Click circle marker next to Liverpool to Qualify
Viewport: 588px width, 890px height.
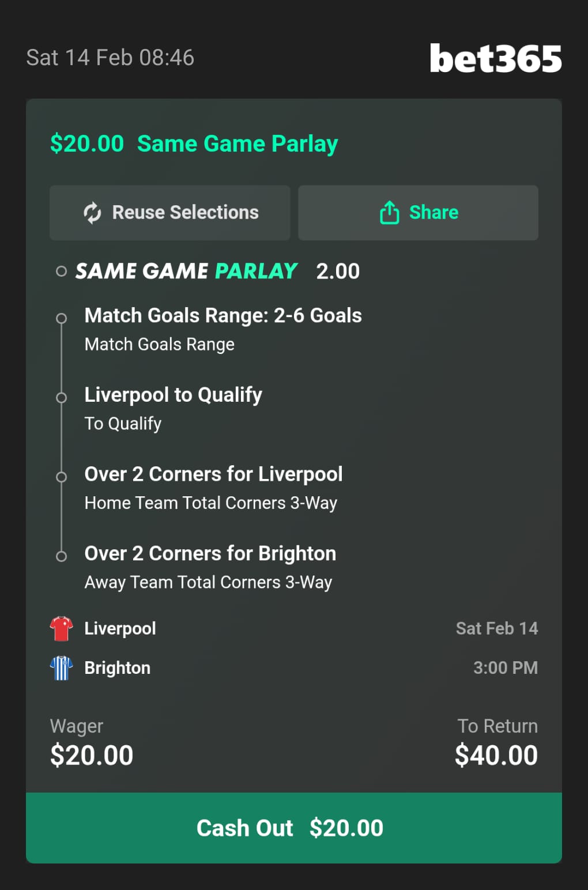tap(61, 398)
